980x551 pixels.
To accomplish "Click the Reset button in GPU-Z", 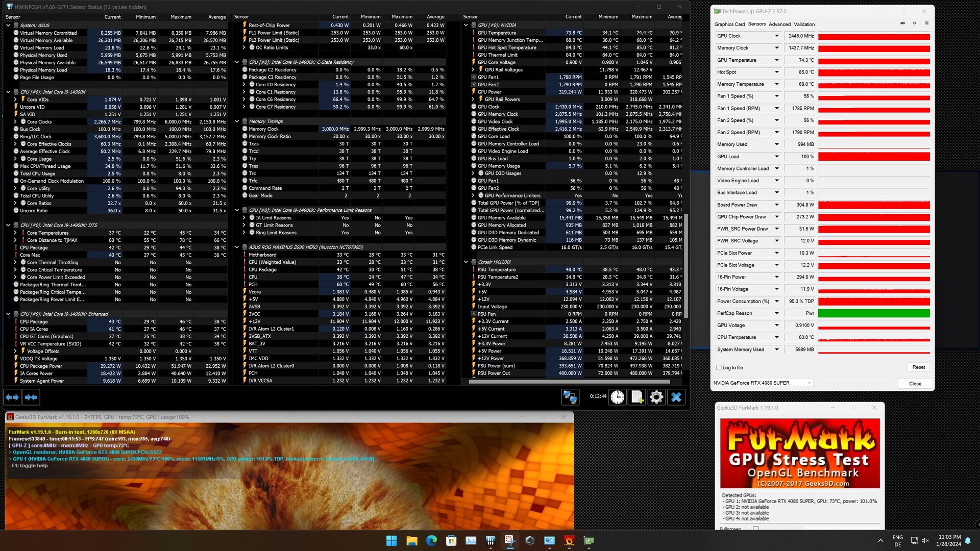I will coord(918,367).
